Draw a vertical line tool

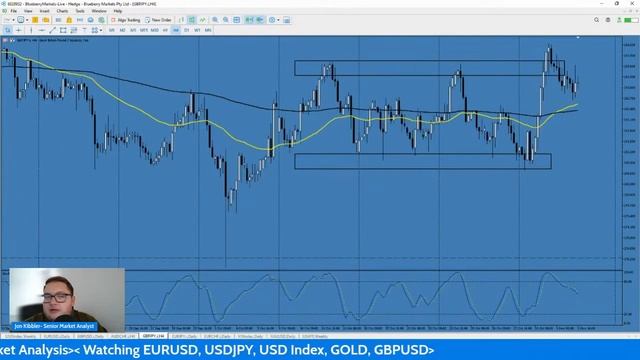pyautogui.click(x=31, y=30)
